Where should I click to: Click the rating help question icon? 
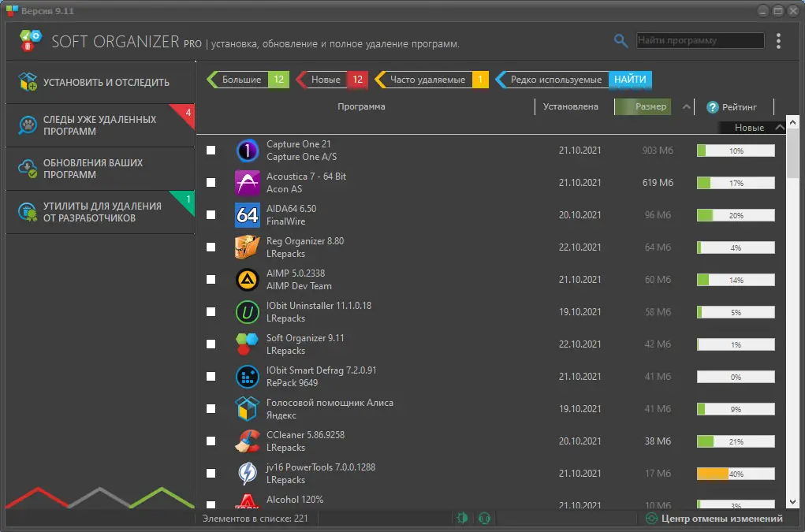tap(713, 107)
